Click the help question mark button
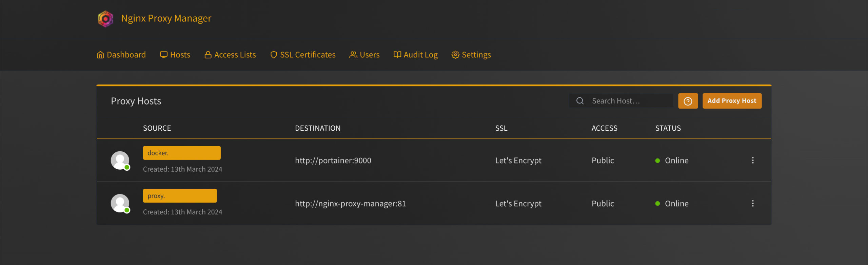 click(x=688, y=101)
